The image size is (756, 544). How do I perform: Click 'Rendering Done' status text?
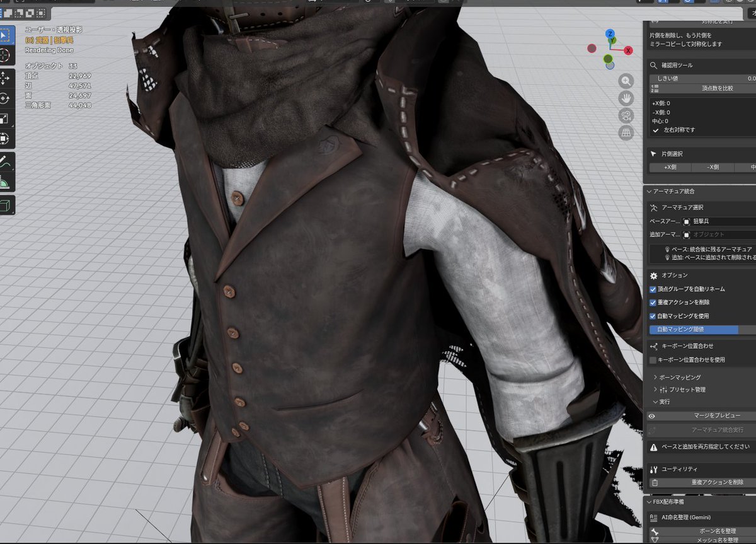[49, 50]
